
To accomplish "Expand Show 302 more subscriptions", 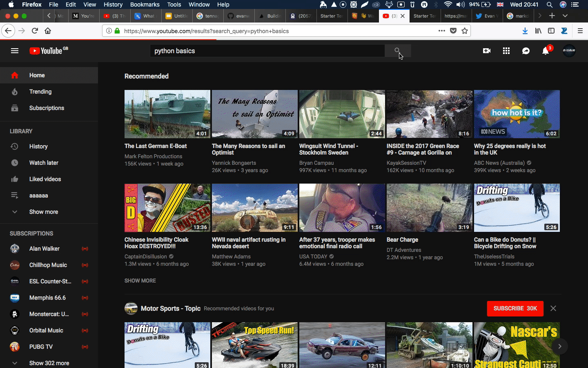I will coord(49,363).
